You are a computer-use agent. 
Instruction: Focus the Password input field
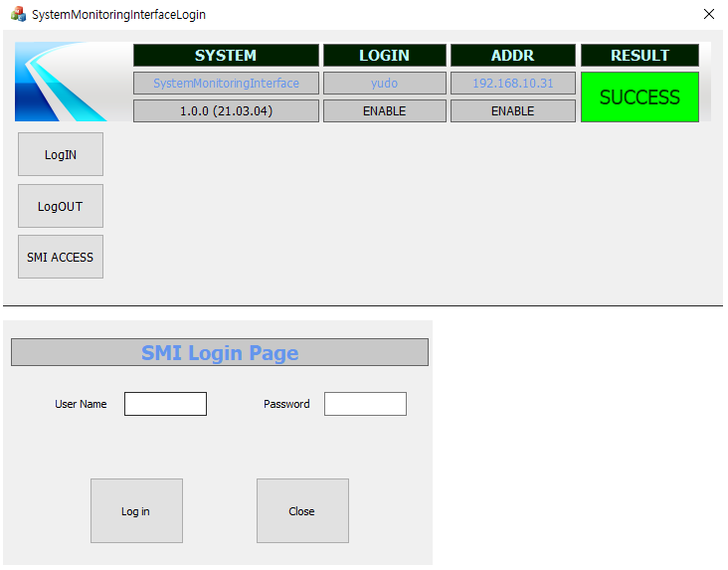pos(365,404)
